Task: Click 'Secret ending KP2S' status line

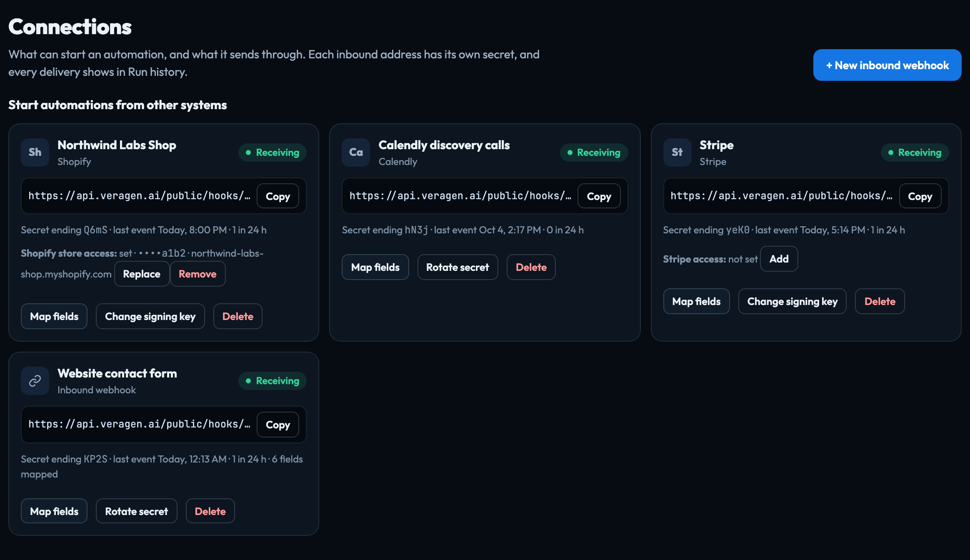Action: 162,467
